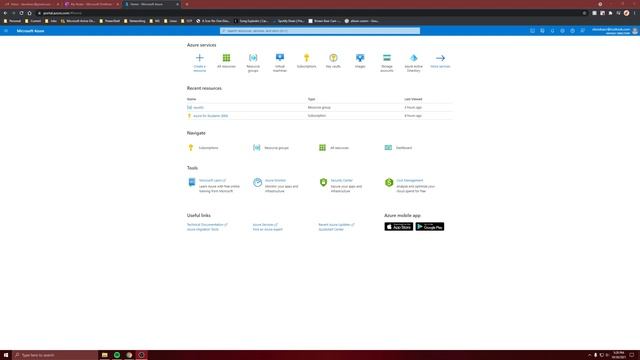Sort recent resources by Type column
Screen dimensions: 640x360
[311, 99]
